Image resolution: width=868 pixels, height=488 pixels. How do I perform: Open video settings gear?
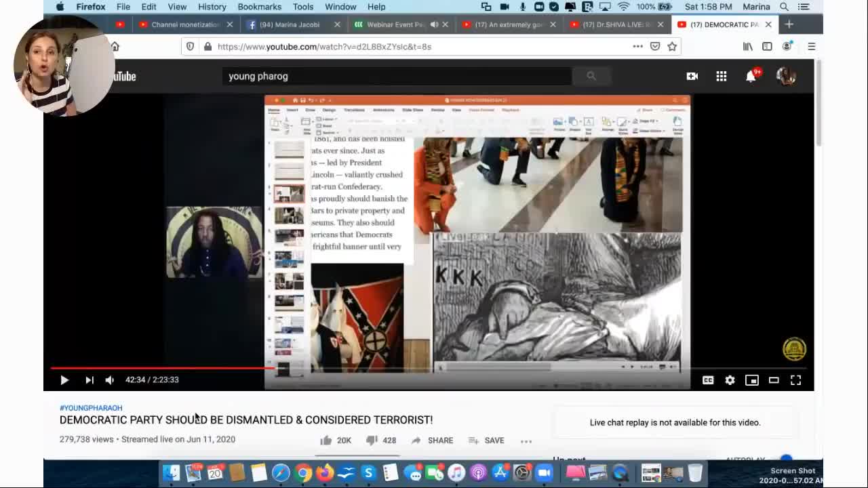[x=730, y=380]
